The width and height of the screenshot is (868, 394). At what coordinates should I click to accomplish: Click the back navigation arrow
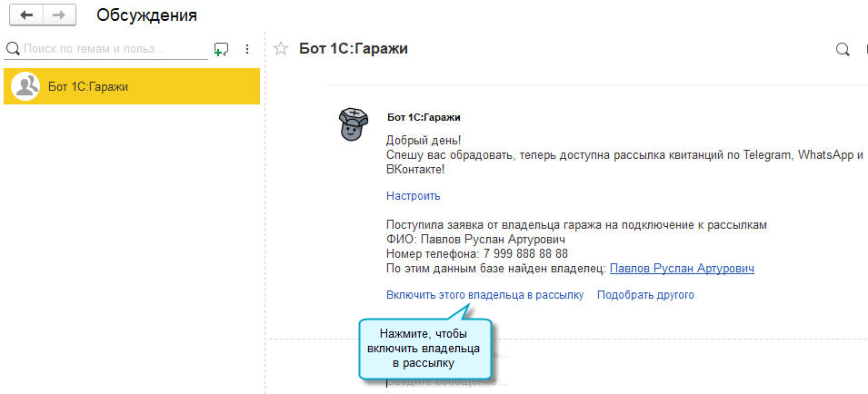tap(26, 15)
